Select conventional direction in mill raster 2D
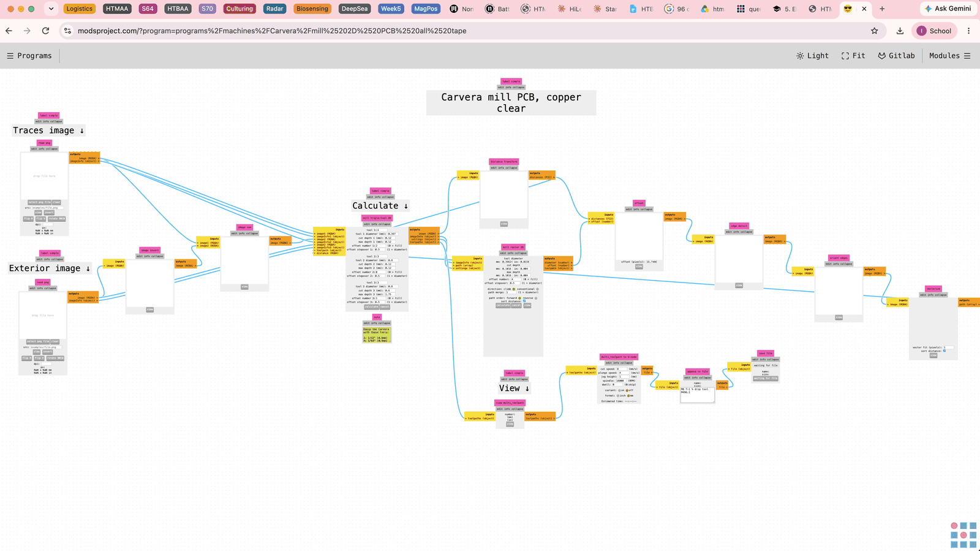Image resolution: width=980 pixels, height=551 pixels. (537, 289)
